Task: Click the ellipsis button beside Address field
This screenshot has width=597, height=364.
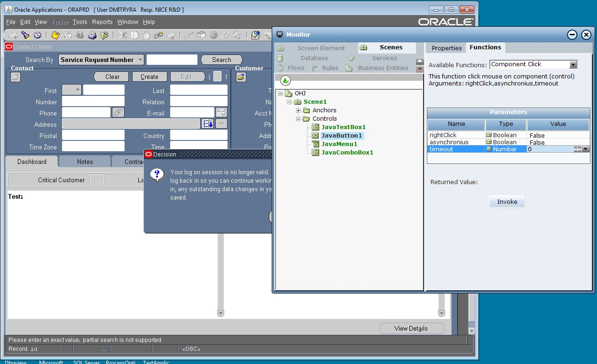Action: [x=221, y=124]
